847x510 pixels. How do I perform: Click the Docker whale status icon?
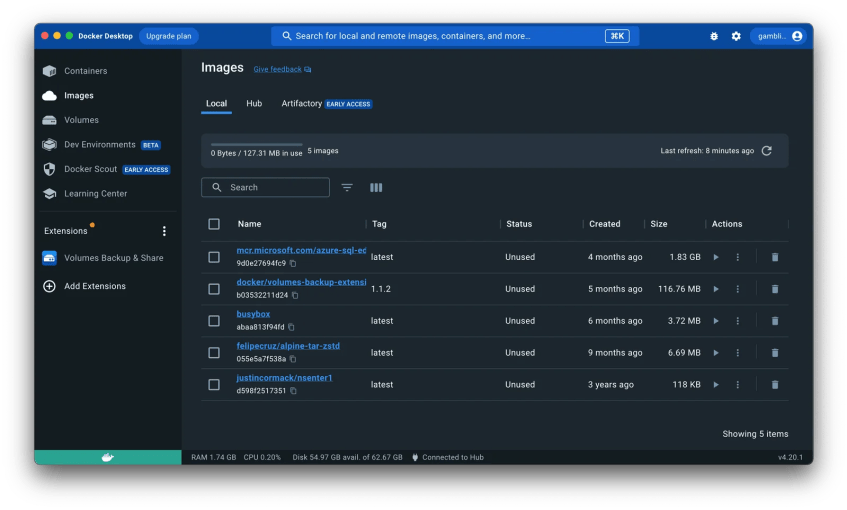pos(107,458)
